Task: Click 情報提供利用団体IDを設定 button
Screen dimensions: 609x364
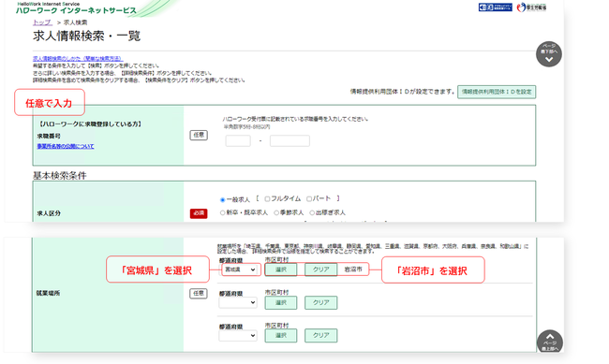Action: [497, 92]
